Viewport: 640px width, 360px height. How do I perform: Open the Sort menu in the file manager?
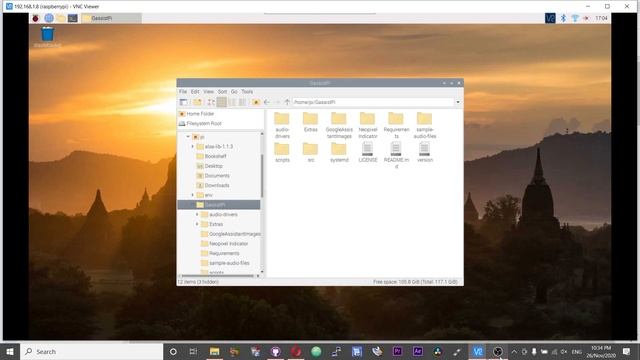click(x=222, y=92)
